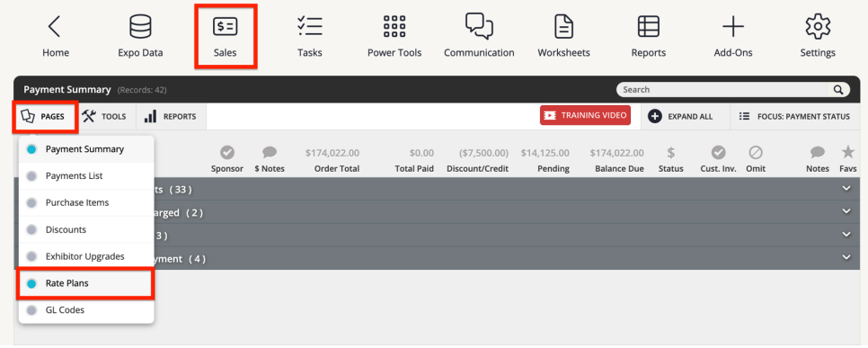Open the Worksheets document icon
Viewport: 868px width, 348px height.
coord(563,27)
